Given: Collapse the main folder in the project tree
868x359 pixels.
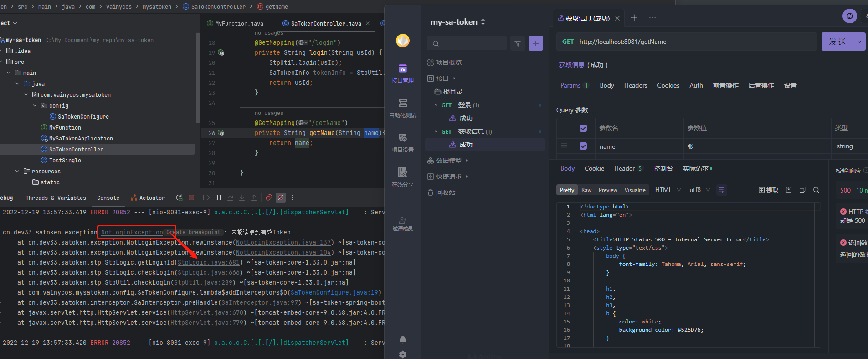Looking at the screenshot, I should (x=9, y=73).
